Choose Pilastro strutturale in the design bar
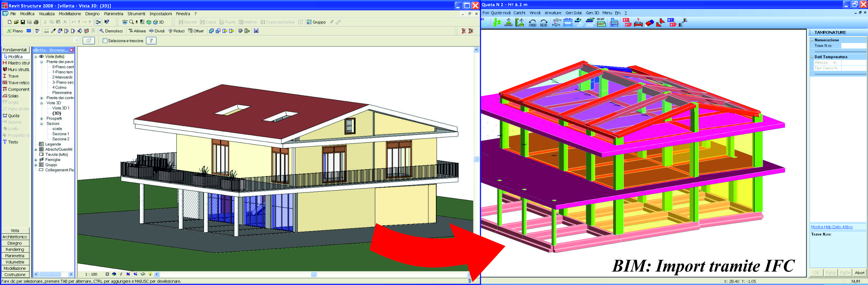 coord(16,63)
